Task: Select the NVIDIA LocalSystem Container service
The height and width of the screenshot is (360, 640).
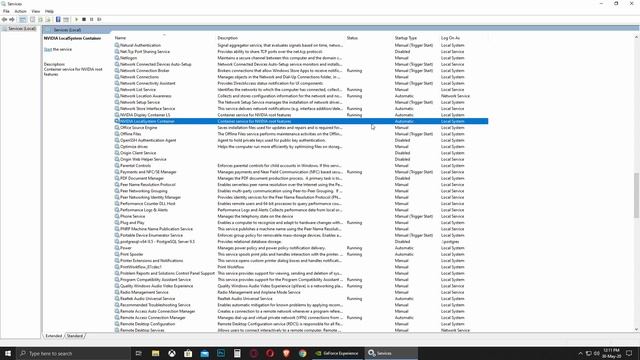Action: pyautogui.click(x=301, y=121)
